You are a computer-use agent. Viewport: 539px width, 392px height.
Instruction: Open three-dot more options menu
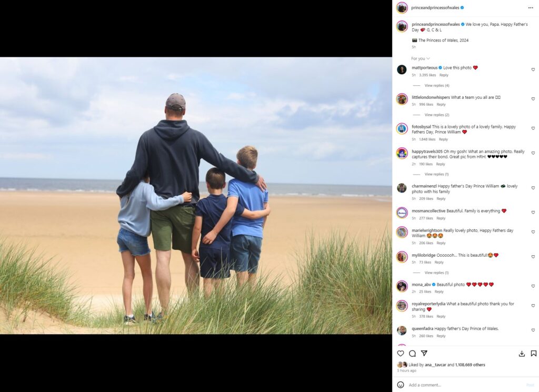tap(531, 7)
